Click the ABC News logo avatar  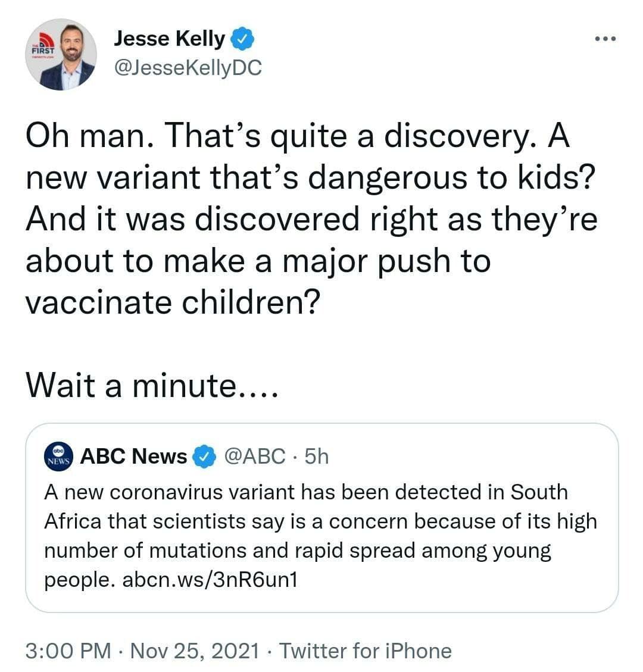[58, 457]
